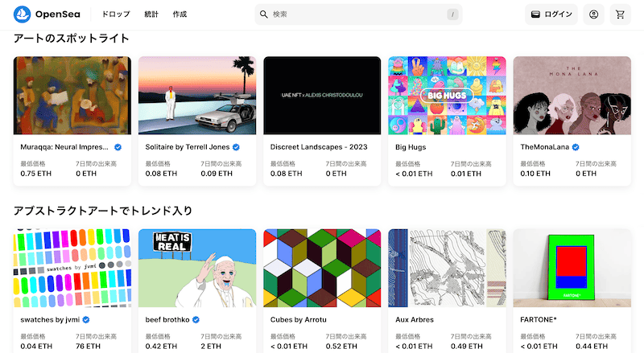Select the Muraqqa: Neural Impres... title

pyautogui.click(x=64, y=147)
